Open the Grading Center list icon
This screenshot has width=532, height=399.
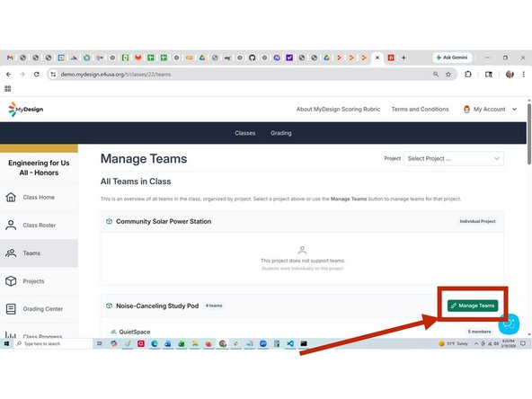click(11, 309)
